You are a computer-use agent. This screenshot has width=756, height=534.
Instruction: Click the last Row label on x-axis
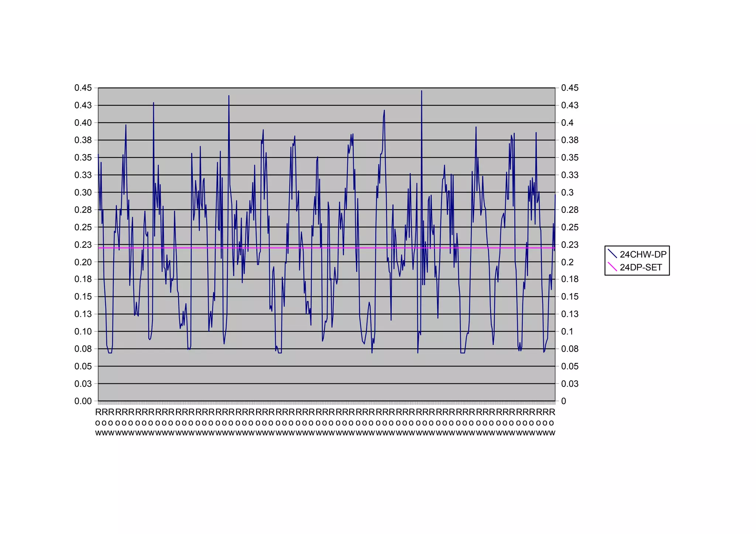point(553,422)
